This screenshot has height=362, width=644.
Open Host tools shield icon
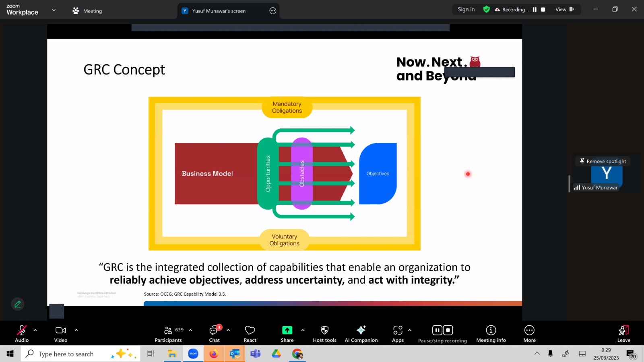click(324, 333)
